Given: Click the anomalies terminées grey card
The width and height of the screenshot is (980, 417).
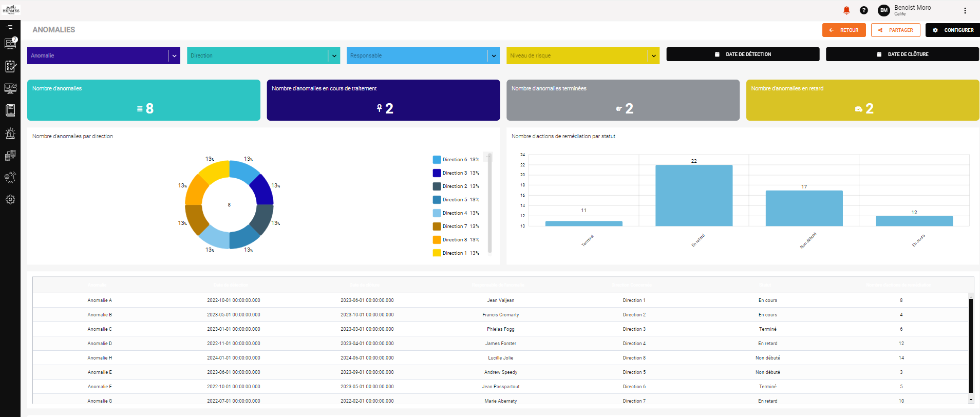Looking at the screenshot, I should (623, 100).
